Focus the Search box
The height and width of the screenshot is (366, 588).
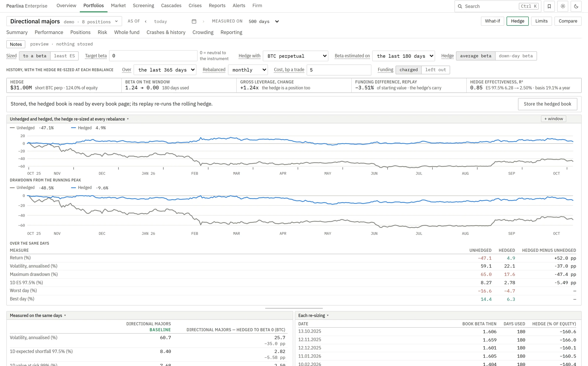(497, 6)
